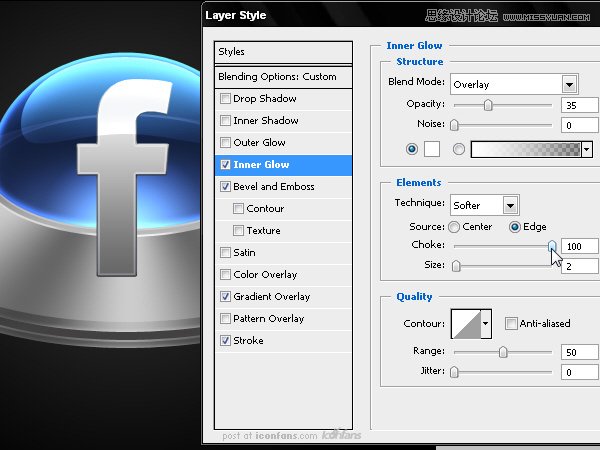The height and width of the screenshot is (450, 600).
Task: Tick the Texture sub-option checkbox
Action: point(238,231)
